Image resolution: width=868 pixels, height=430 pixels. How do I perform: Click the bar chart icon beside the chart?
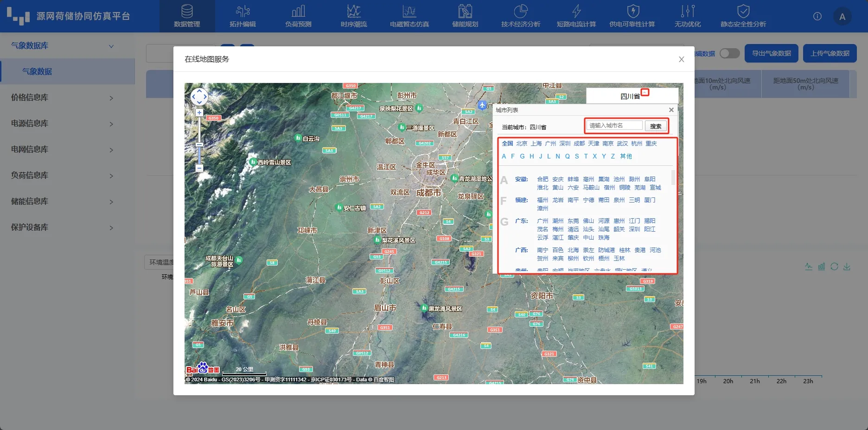[822, 266]
